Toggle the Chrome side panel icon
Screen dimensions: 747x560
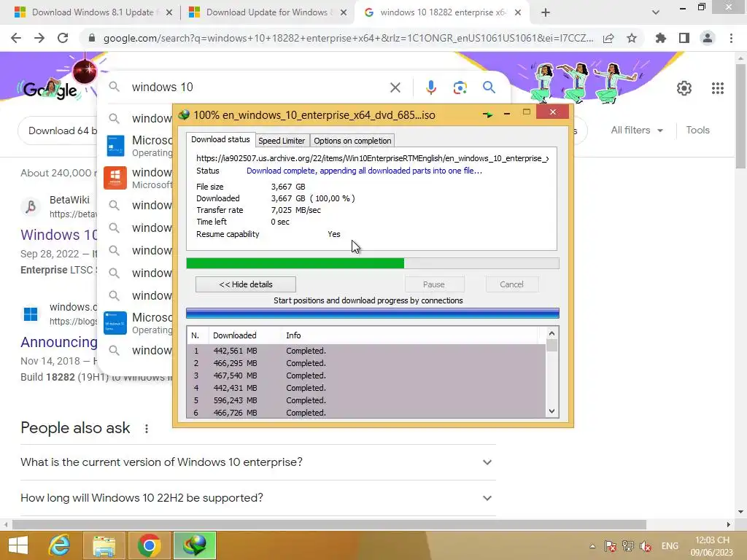[684, 38]
